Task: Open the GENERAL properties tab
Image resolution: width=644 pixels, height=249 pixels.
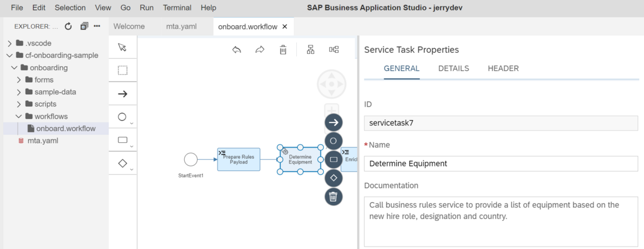Action: [x=402, y=69]
